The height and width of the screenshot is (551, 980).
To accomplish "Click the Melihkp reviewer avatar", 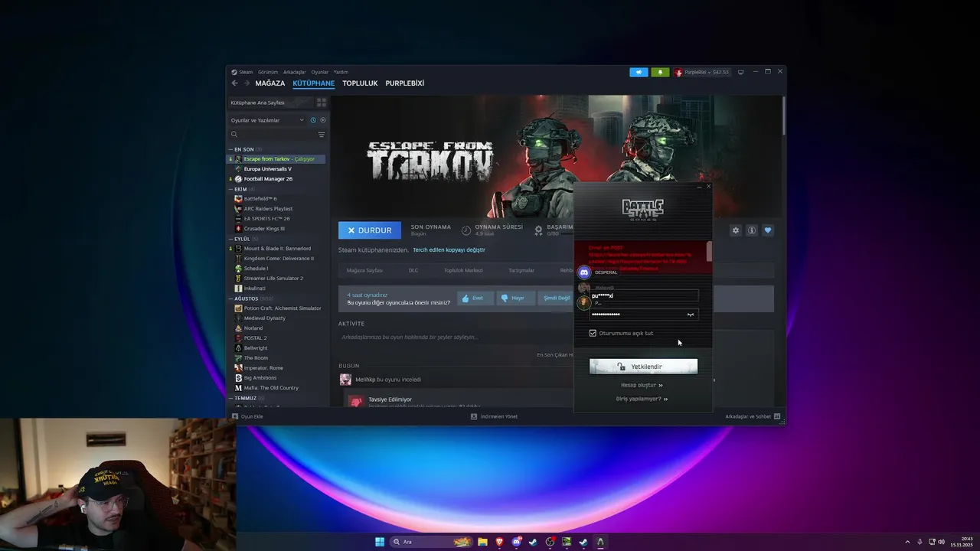I will [345, 380].
